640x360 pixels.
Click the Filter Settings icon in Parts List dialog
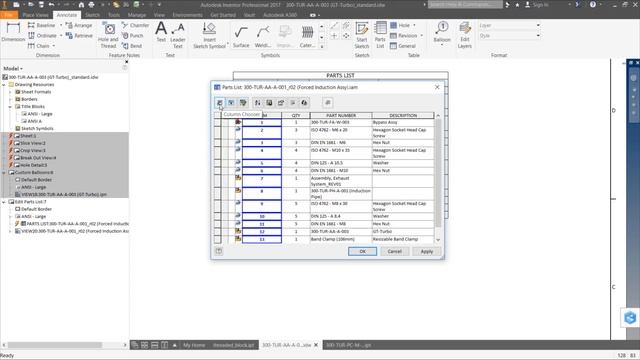pos(243,103)
